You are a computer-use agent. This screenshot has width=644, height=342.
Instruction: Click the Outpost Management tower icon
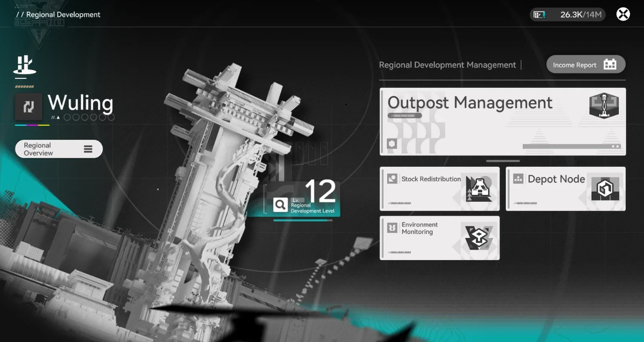604,106
